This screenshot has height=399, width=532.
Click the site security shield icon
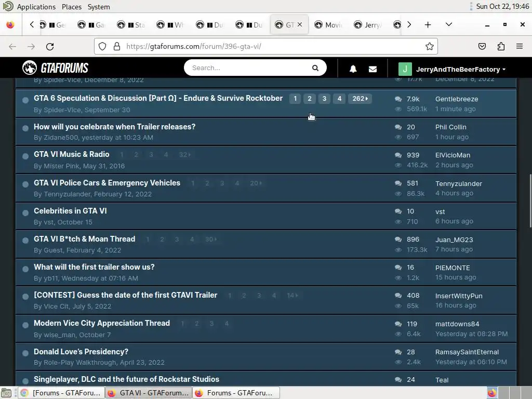click(102, 46)
